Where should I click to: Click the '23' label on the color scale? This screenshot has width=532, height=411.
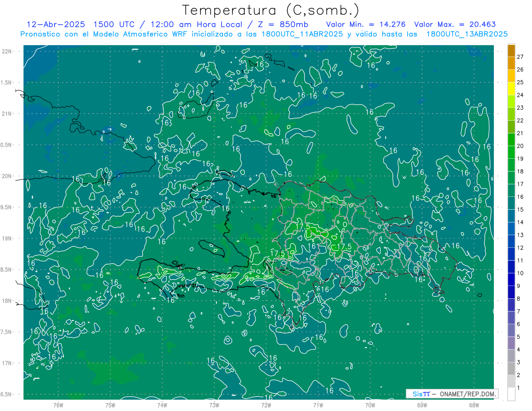(x=520, y=107)
